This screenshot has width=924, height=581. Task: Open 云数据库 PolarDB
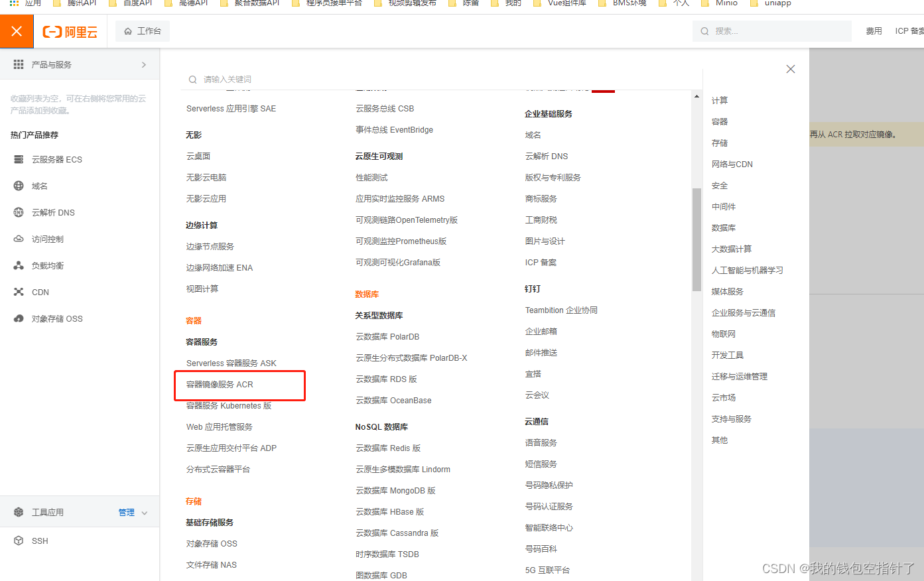(x=387, y=337)
